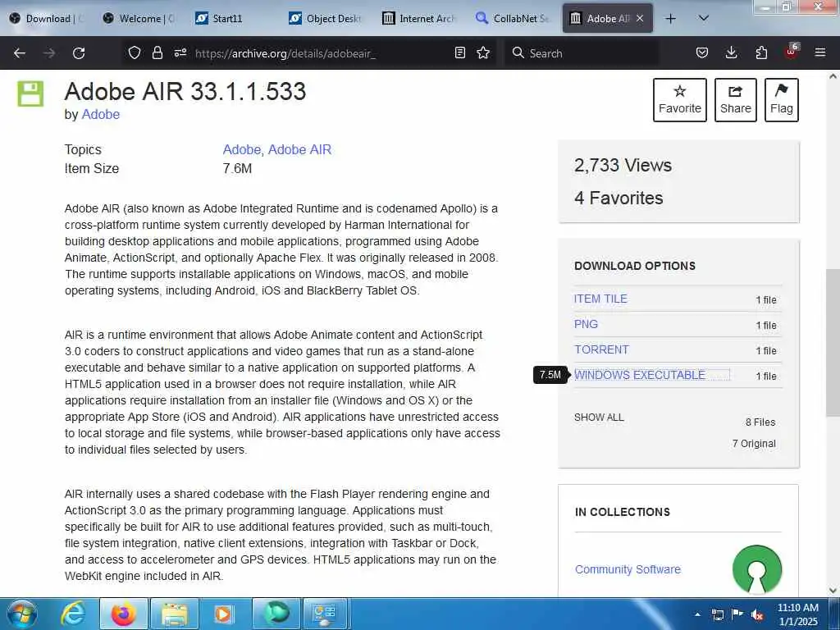840x630 pixels.
Task: Open the Adobe AIR topic link
Action: tap(299, 149)
